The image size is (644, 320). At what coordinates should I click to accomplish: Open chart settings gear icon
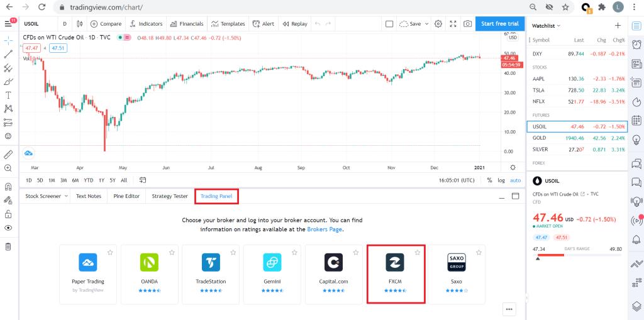pyautogui.click(x=438, y=24)
